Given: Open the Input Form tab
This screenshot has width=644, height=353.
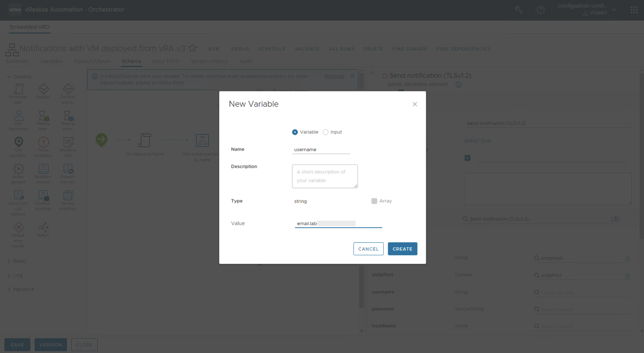Looking at the screenshot, I should pos(166,61).
